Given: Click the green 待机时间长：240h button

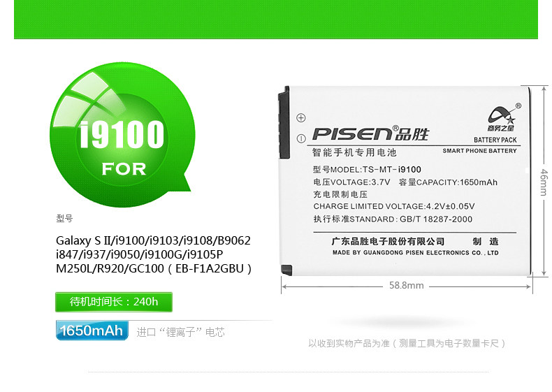Looking at the screenshot, I should [x=114, y=302].
